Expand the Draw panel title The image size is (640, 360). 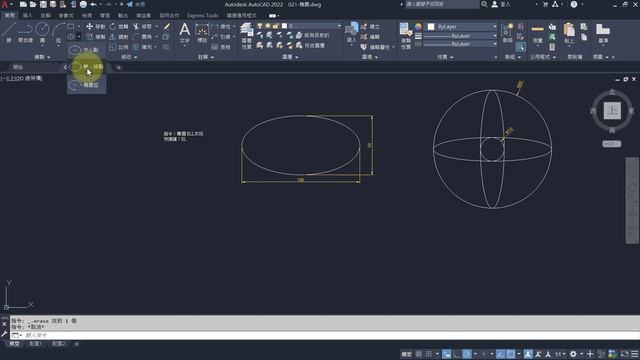tap(42, 57)
